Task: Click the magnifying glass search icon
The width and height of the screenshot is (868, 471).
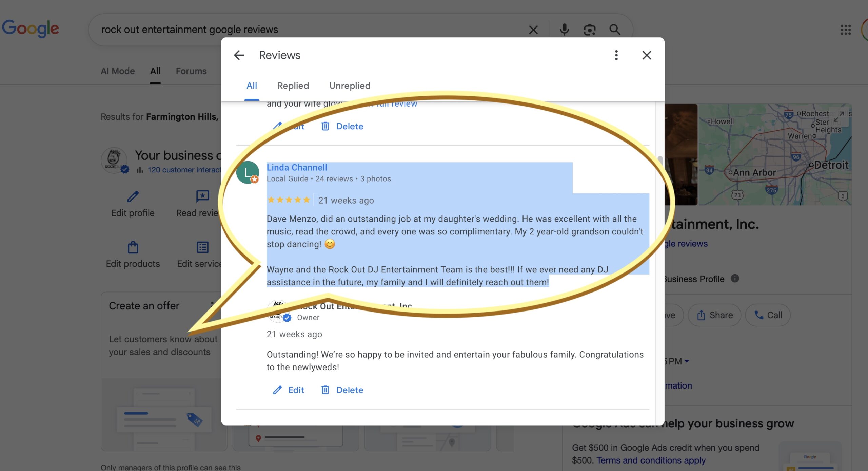Action: tap(615, 30)
